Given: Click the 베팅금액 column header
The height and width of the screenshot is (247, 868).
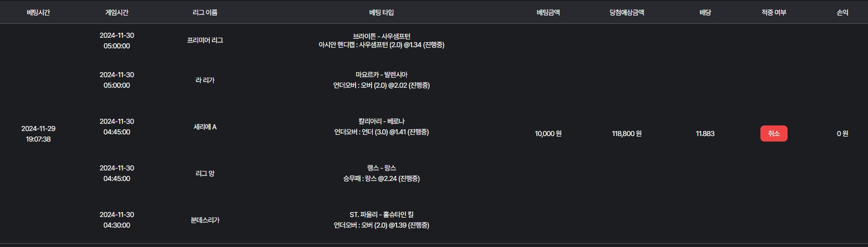Looking at the screenshot, I should (548, 12).
